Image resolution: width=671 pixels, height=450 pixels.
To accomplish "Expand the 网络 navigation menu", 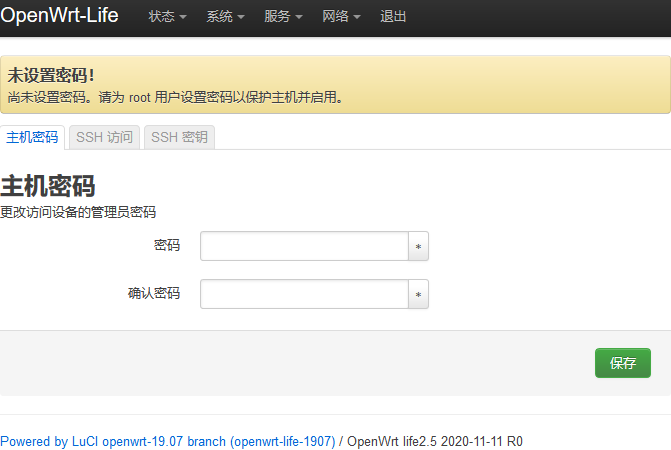I will click(x=341, y=17).
